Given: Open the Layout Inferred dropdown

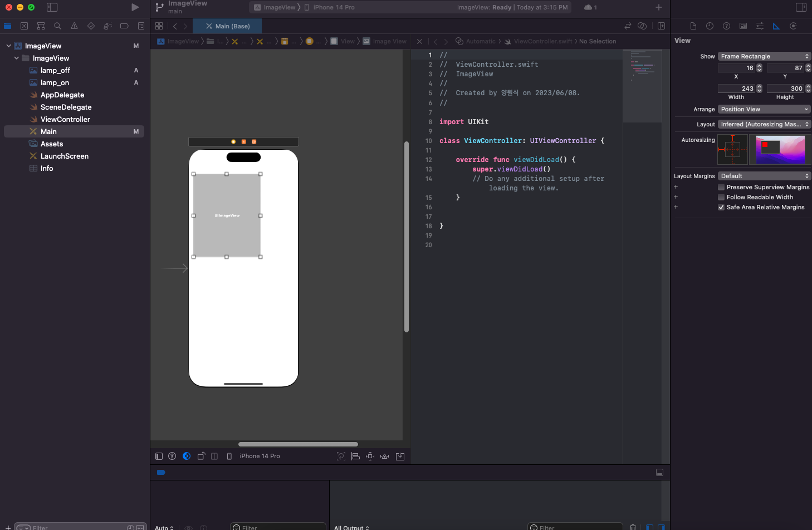Looking at the screenshot, I should pyautogui.click(x=764, y=124).
